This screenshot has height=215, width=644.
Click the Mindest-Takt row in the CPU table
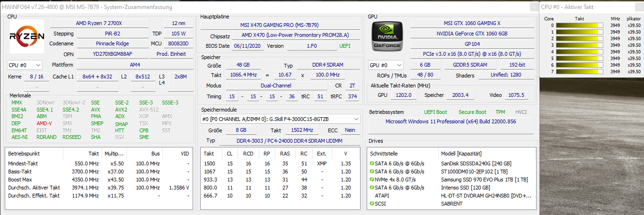tap(99, 163)
